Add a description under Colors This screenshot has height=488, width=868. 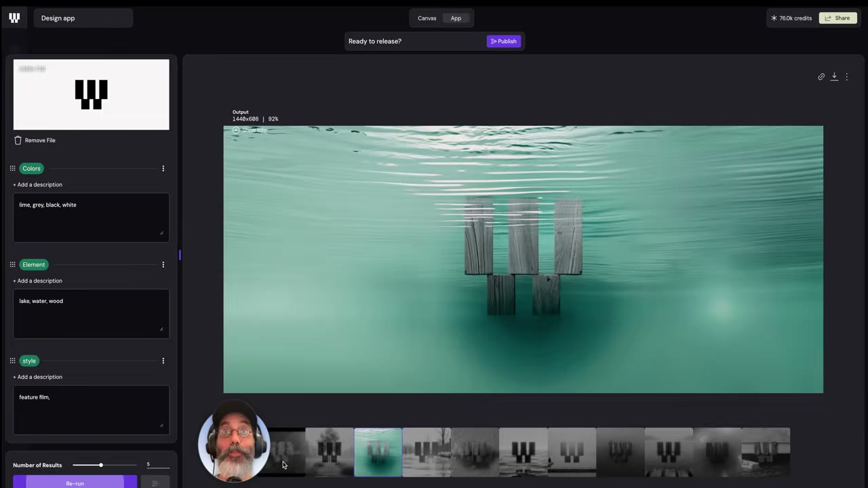coord(37,184)
